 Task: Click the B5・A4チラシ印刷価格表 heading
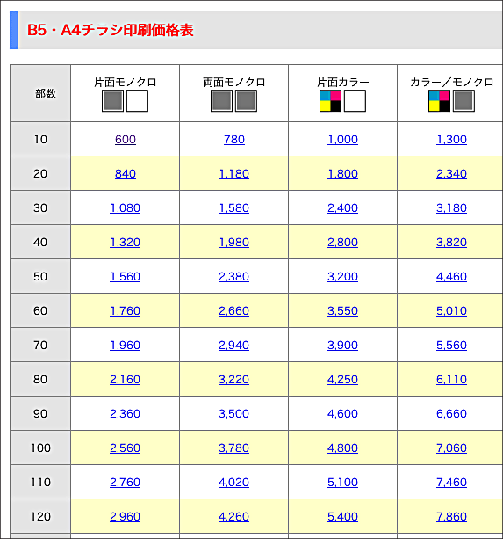point(110,30)
